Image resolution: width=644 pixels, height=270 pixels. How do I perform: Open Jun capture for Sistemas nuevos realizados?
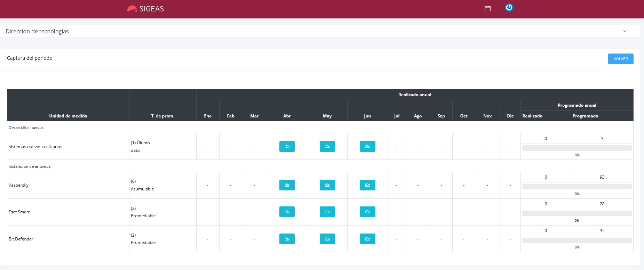tap(367, 146)
